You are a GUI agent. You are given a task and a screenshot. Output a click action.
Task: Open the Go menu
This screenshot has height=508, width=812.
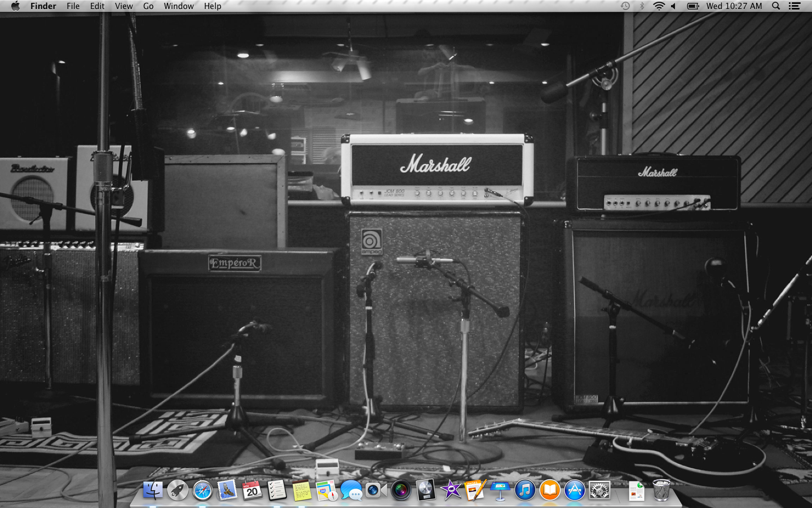(x=148, y=6)
